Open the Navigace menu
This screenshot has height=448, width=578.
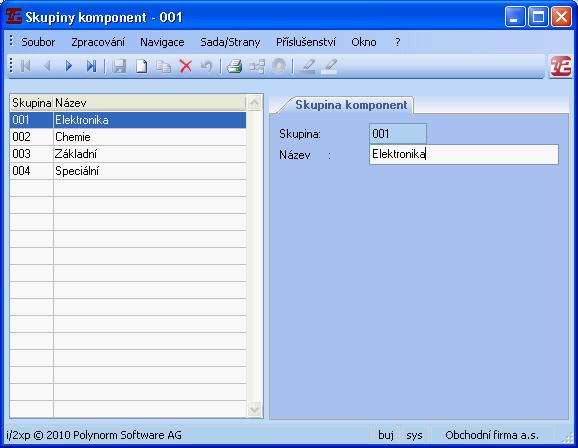(x=162, y=42)
